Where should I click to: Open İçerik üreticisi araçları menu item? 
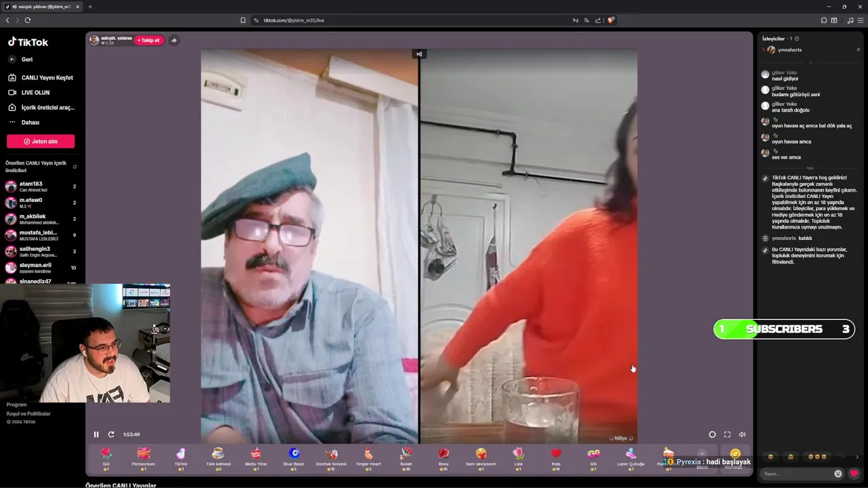click(41, 107)
